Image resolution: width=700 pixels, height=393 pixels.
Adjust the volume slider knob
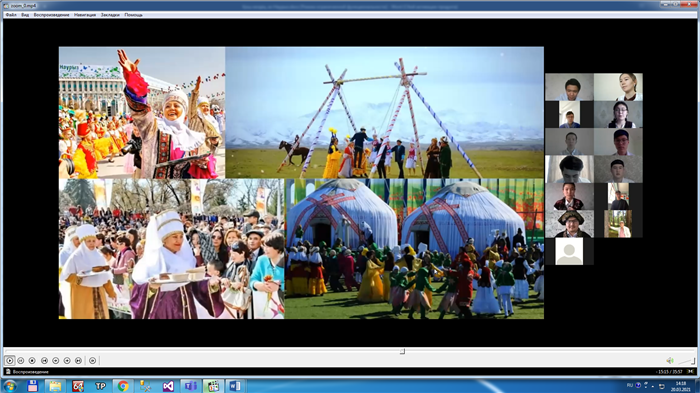(x=693, y=361)
